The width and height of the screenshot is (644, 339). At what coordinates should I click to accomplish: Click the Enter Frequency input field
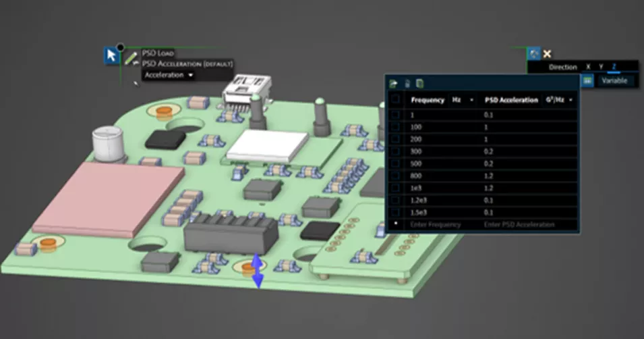pos(435,224)
